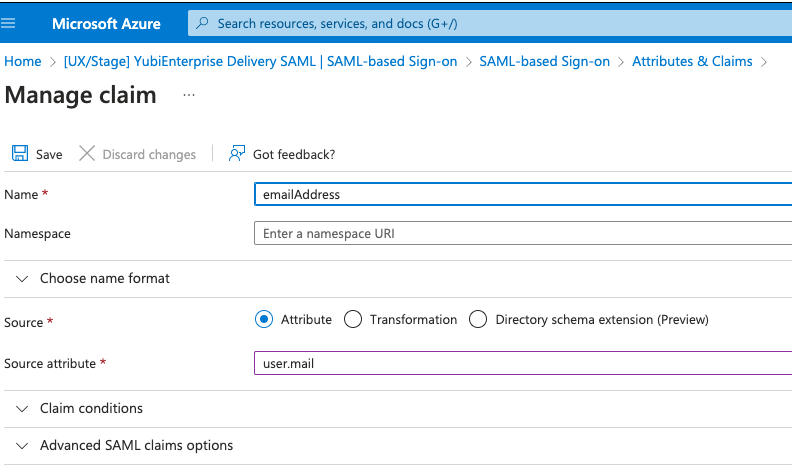Select the Transformation radio button
This screenshot has width=792, height=466.
pos(353,319)
